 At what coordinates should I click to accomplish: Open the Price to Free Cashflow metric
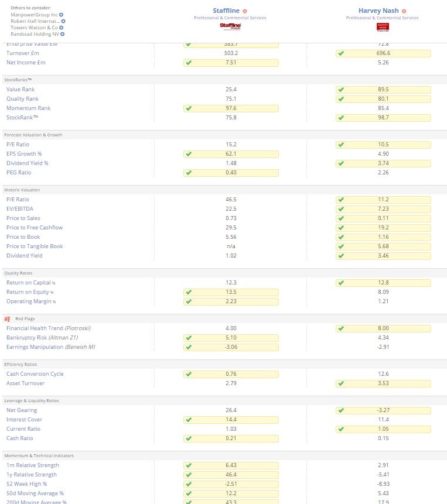click(35, 228)
